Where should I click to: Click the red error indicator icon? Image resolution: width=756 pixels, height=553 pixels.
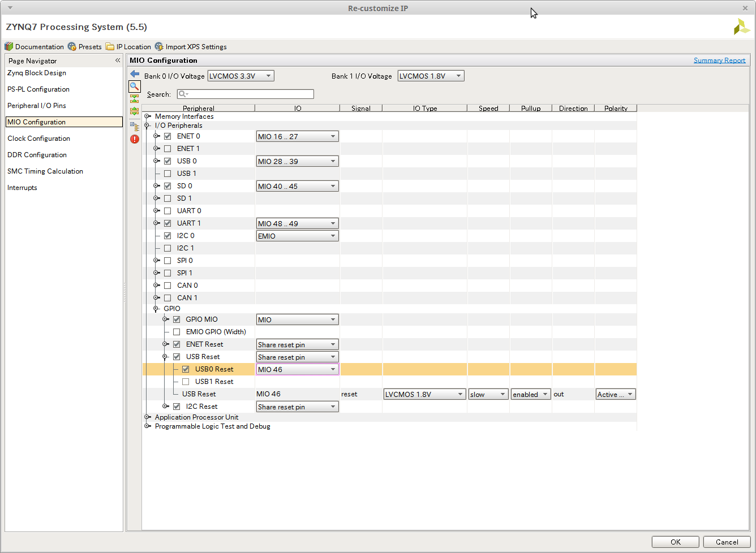tap(134, 139)
